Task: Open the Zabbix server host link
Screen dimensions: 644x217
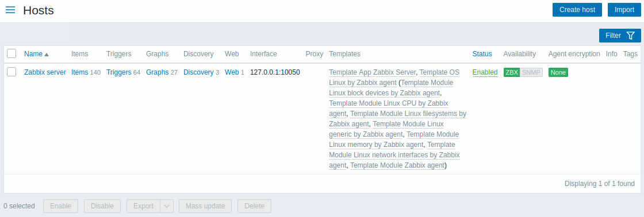Action: 45,72
